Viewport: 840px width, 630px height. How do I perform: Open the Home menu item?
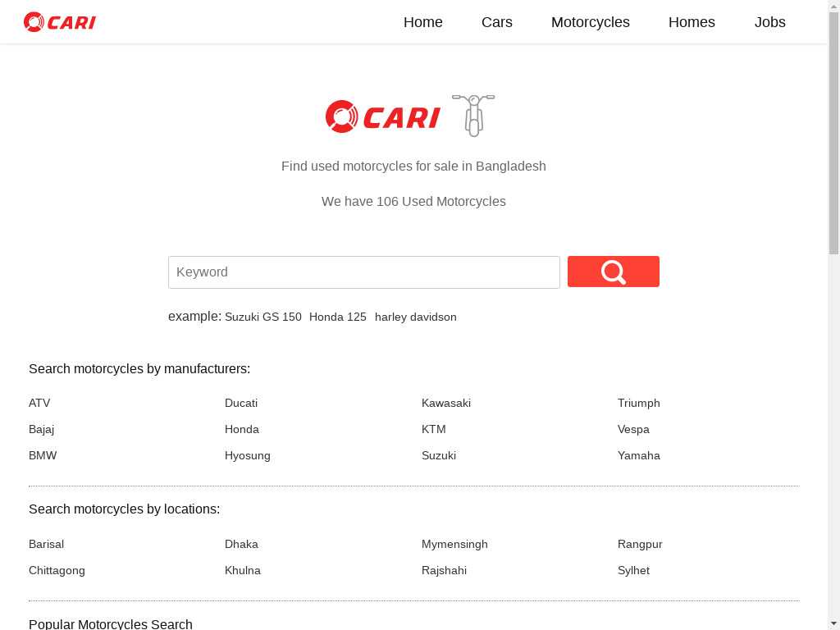422,22
